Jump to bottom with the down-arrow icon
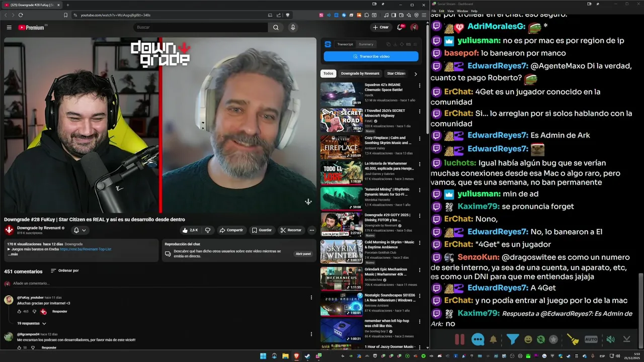The height and width of the screenshot is (362, 644). (x=627, y=339)
